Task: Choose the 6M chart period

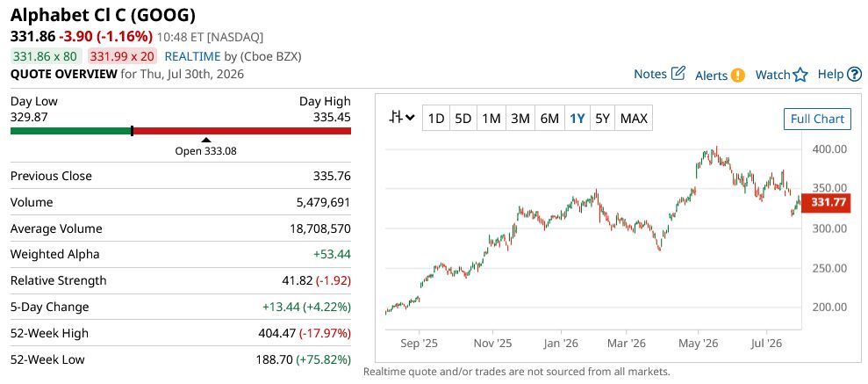Action: 549,118
